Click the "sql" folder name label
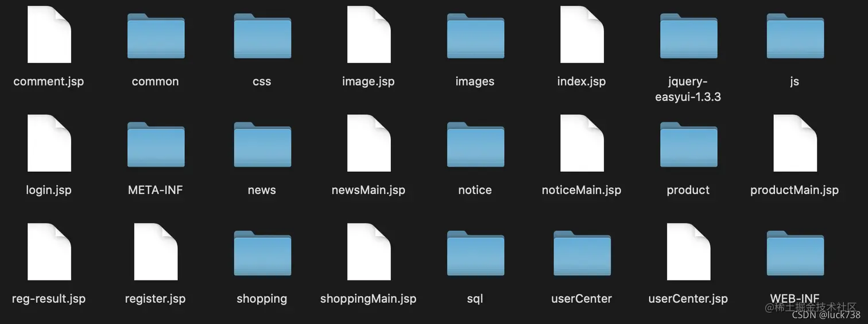 pos(475,299)
